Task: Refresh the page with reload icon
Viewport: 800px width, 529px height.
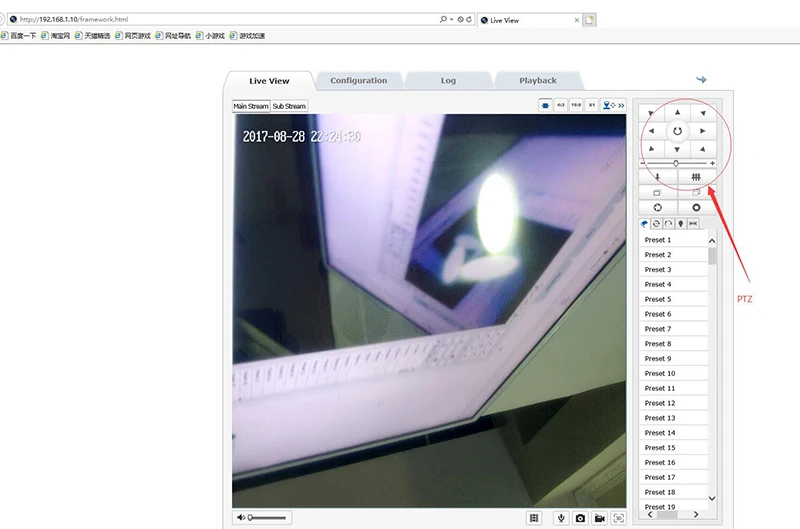Action: point(468,19)
